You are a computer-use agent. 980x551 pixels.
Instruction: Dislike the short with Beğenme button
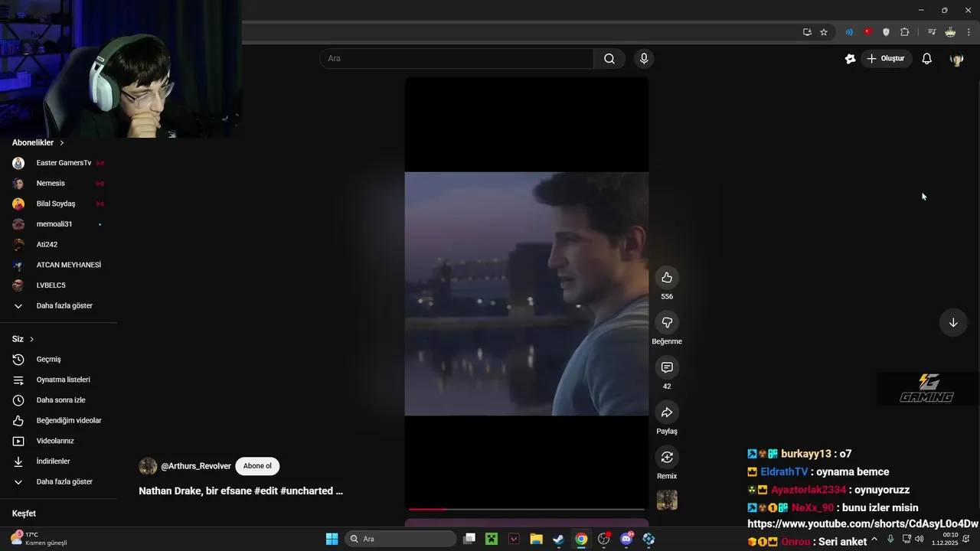click(x=667, y=322)
